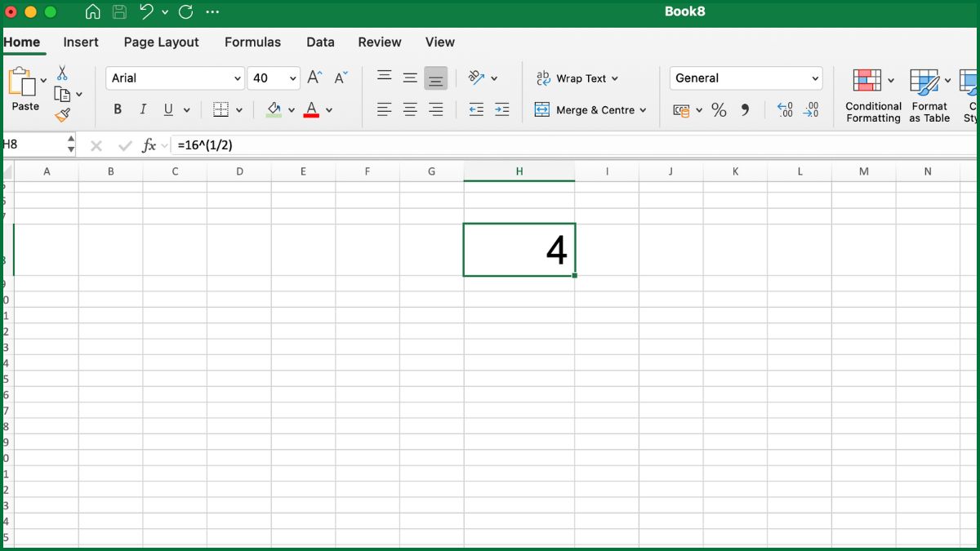
Task: Toggle Italic formatting
Action: (x=143, y=109)
